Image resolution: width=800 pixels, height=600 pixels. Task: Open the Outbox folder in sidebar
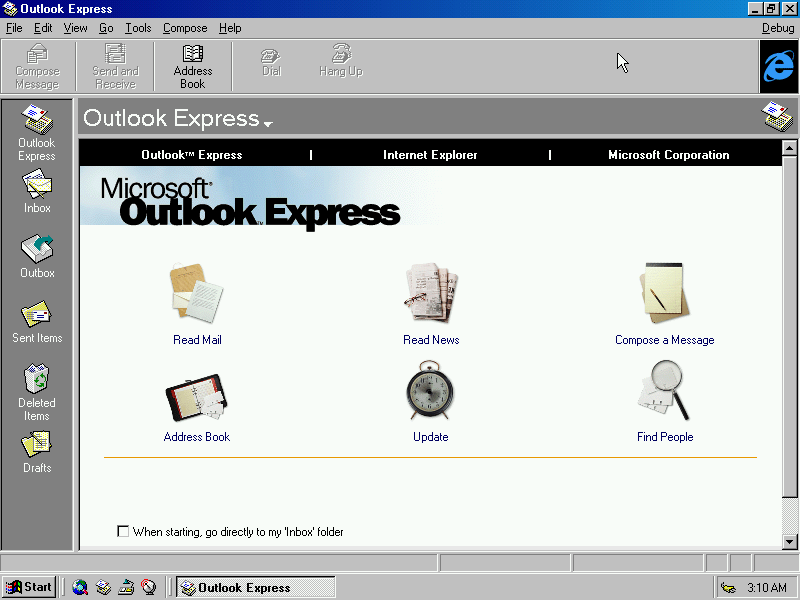tap(36, 250)
